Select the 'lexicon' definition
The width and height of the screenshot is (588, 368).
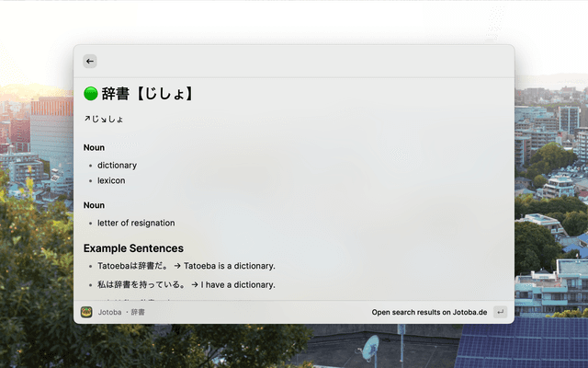(x=111, y=180)
